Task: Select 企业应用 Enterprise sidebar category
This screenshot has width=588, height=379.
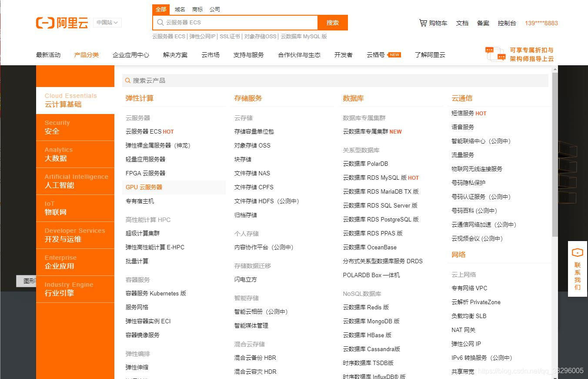Action: (x=75, y=262)
